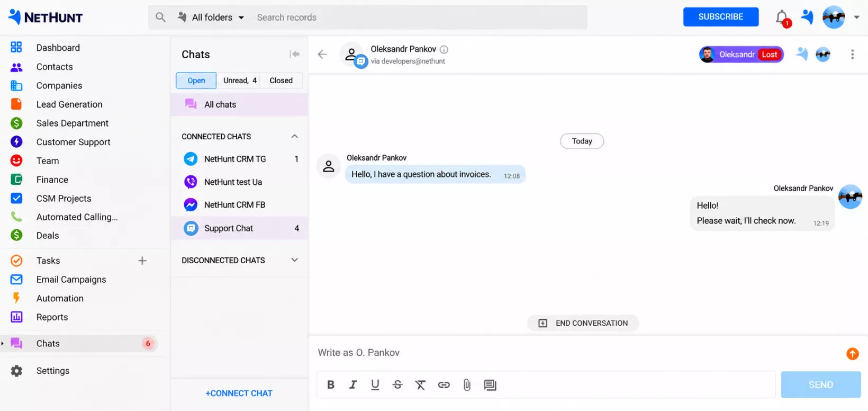Open saved replies template icon
868x411 pixels.
[490, 385]
